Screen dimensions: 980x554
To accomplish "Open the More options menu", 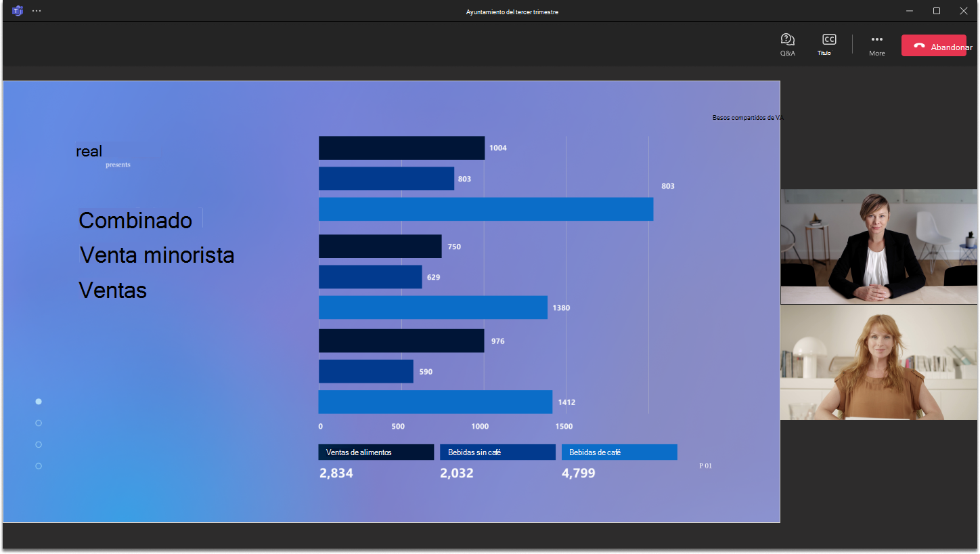I will pyautogui.click(x=876, y=45).
